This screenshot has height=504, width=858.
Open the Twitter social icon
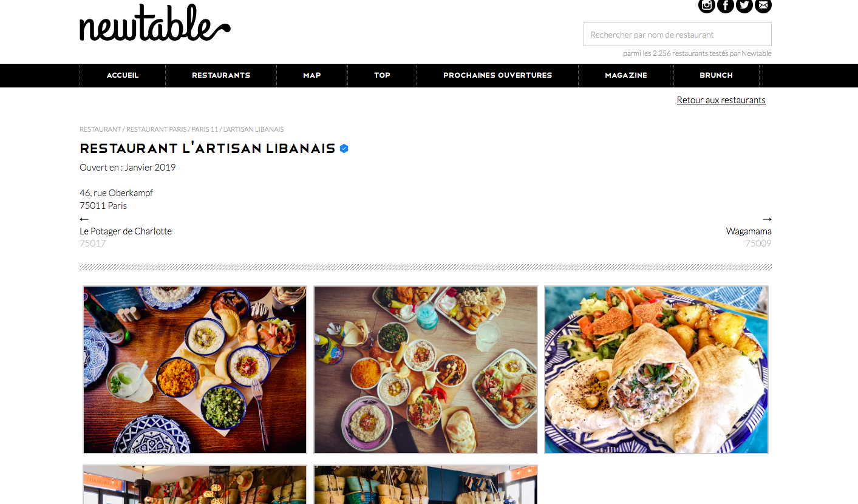pyautogui.click(x=744, y=5)
